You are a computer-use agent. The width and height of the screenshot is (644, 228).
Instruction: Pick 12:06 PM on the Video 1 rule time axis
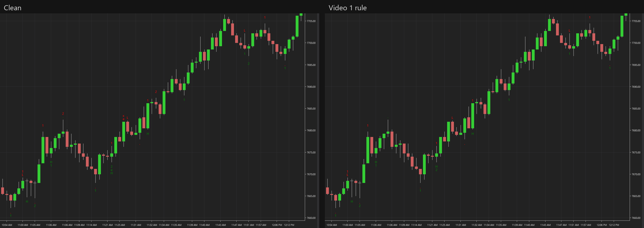click(602, 225)
